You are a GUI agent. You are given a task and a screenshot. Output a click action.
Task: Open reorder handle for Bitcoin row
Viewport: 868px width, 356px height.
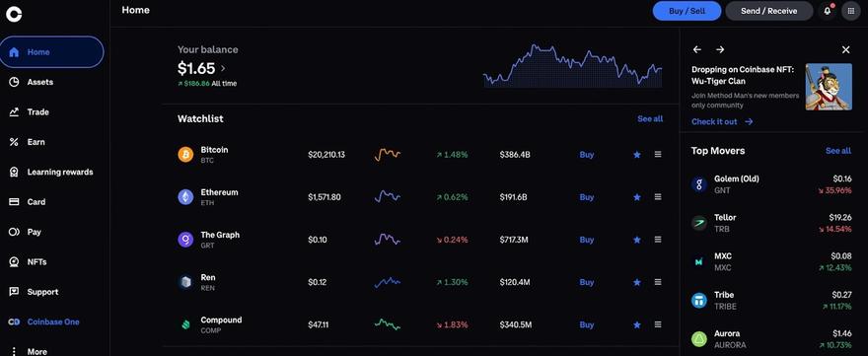tap(658, 155)
